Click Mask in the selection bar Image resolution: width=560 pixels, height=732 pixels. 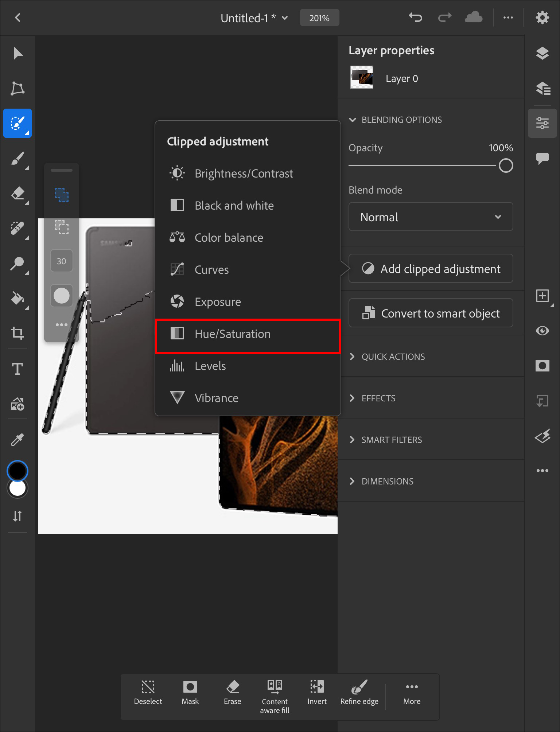pos(190,693)
